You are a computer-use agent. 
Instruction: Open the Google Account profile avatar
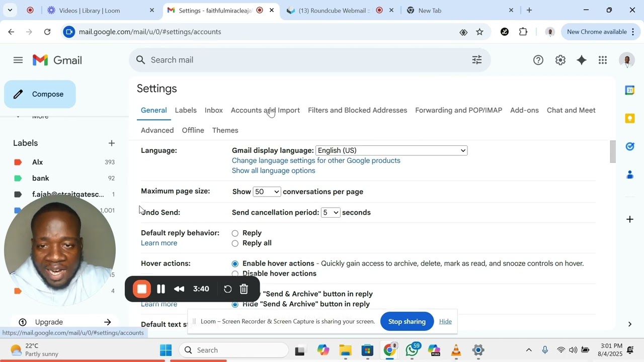tap(627, 60)
